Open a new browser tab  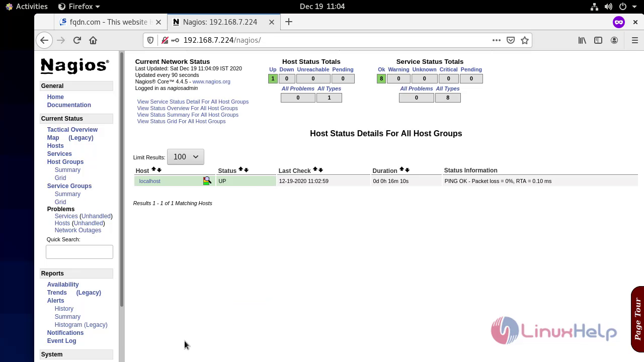click(x=289, y=22)
